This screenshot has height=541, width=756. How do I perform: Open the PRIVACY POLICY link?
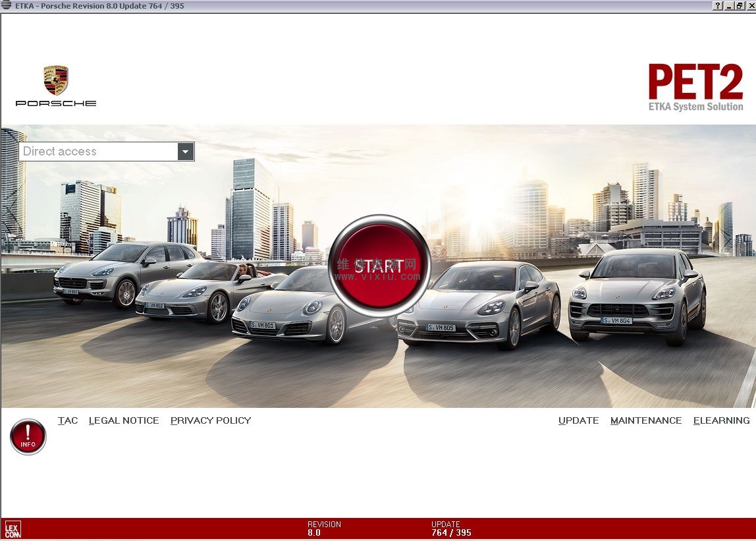click(211, 420)
